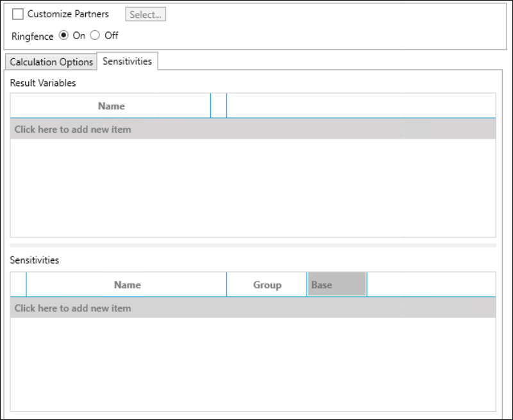Switch to the Calculation Options tab

tap(51, 62)
